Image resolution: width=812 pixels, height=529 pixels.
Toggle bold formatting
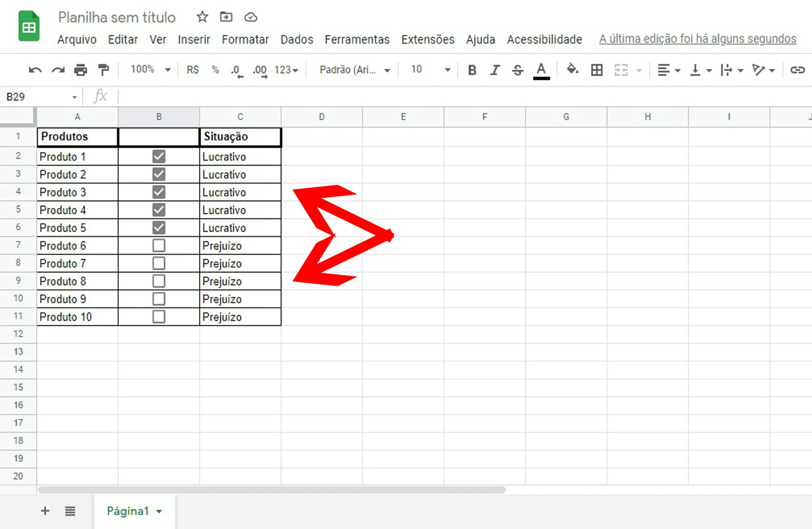[x=472, y=70]
